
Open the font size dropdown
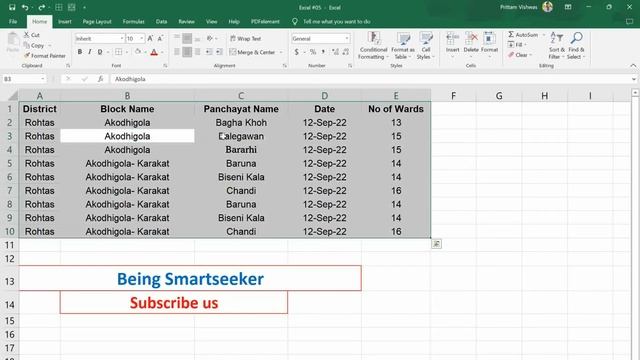click(x=142, y=38)
